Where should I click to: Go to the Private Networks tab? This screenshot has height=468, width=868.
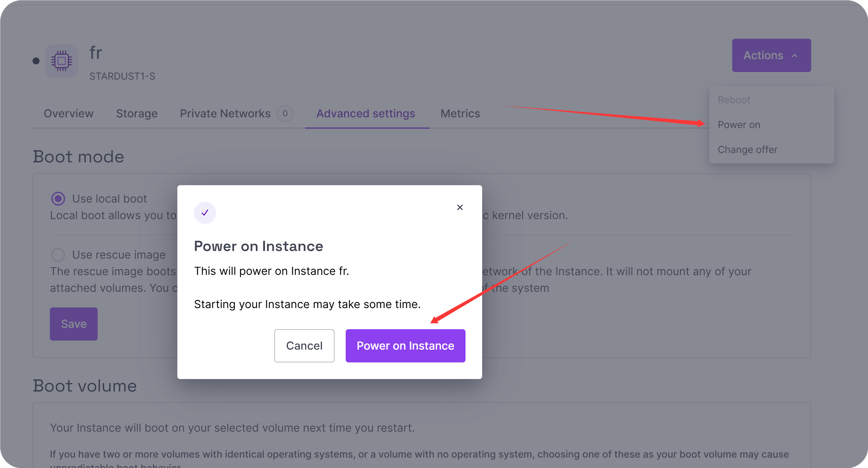pyautogui.click(x=237, y=114)
